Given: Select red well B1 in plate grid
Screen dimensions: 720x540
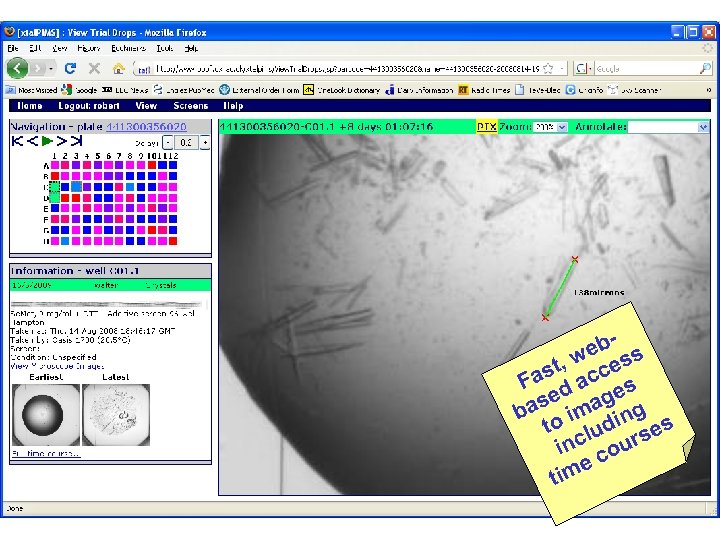Looking at the screenshot, I should pyautogui.click(x=55, y=176).
